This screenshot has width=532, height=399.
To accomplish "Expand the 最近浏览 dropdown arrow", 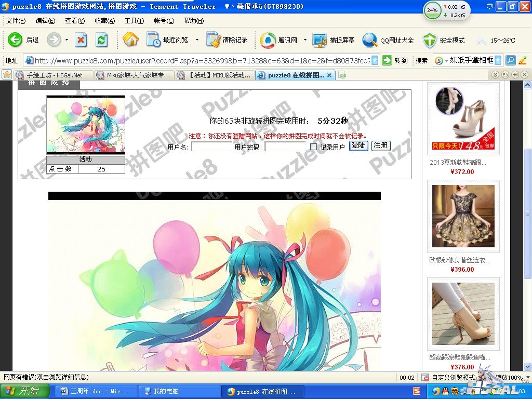I will [x=197, y=39].
